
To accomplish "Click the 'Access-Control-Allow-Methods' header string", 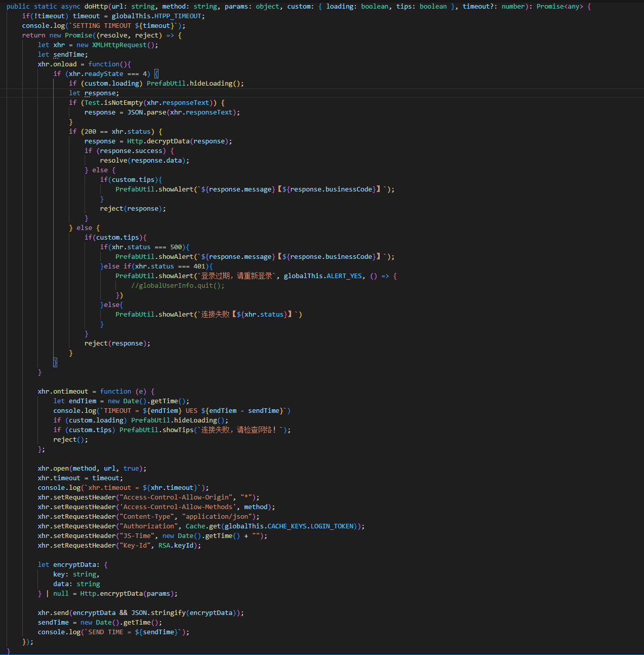I will 178,507.
